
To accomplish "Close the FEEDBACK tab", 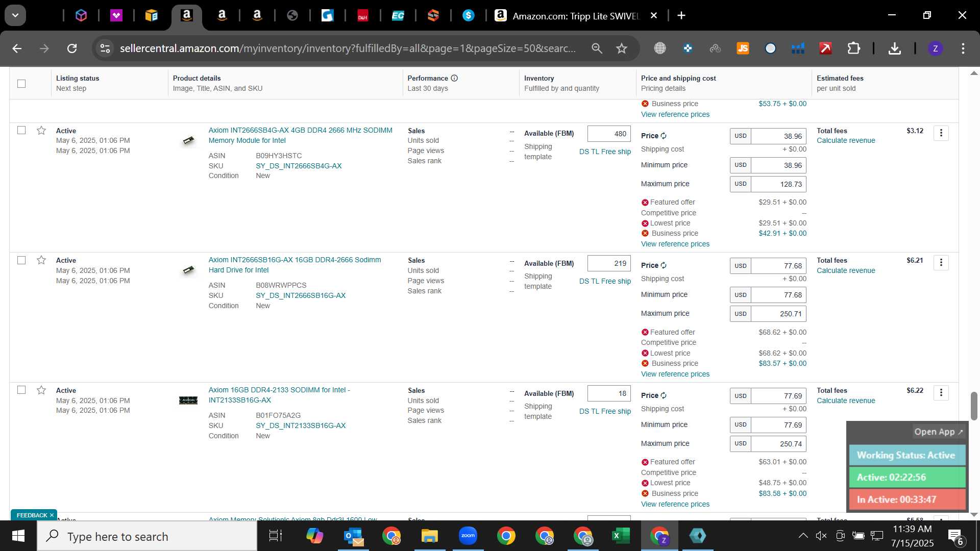I will pos(52,515).
